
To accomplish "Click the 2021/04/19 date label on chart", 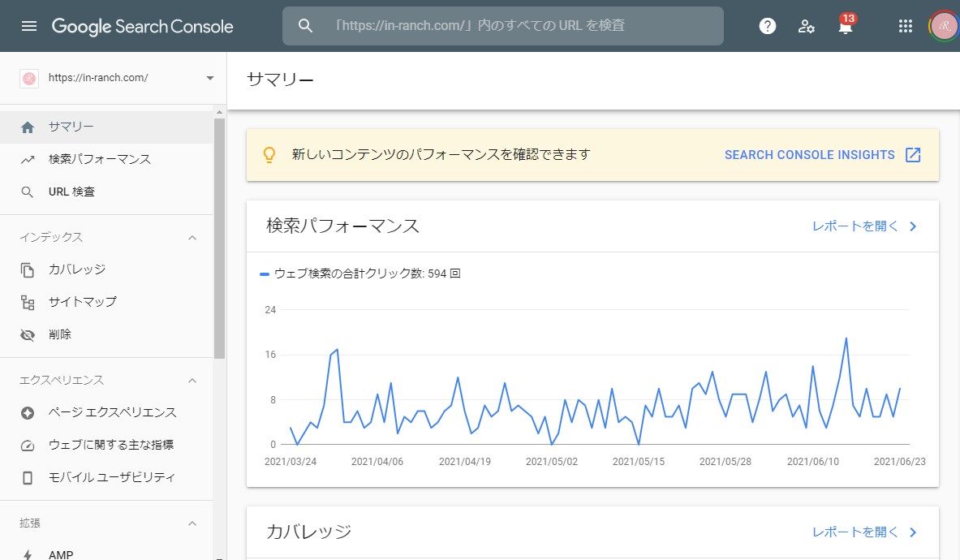I will (465, 462).
